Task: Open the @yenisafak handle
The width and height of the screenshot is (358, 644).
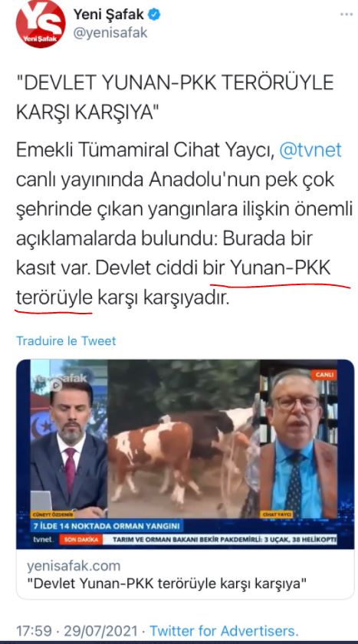Action: [x=110, y=34]
